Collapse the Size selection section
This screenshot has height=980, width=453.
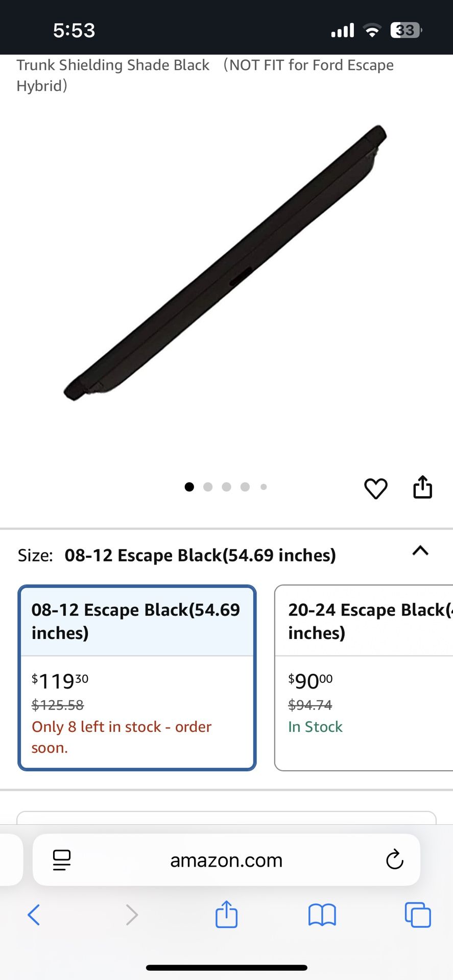click(420, 551)
